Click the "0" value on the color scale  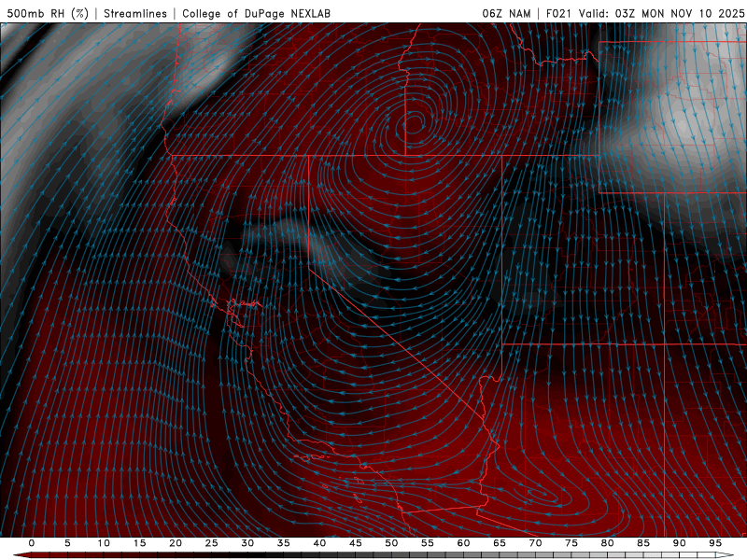[32, 543]
